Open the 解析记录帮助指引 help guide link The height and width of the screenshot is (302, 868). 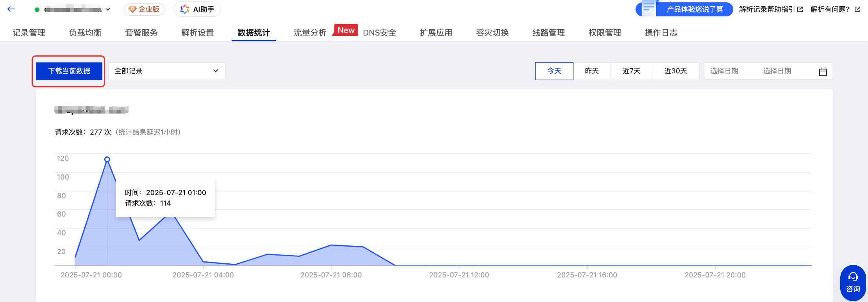click(x=770, y=9)
